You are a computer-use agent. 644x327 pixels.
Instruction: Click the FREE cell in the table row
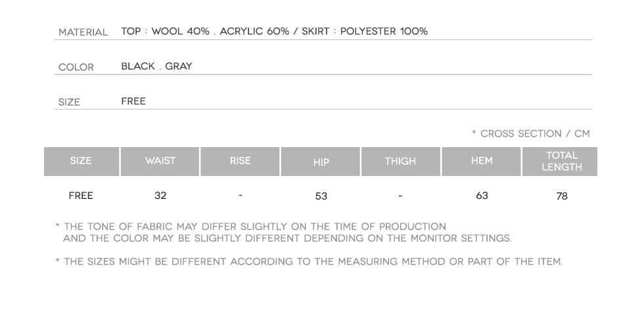click(81, 196)
